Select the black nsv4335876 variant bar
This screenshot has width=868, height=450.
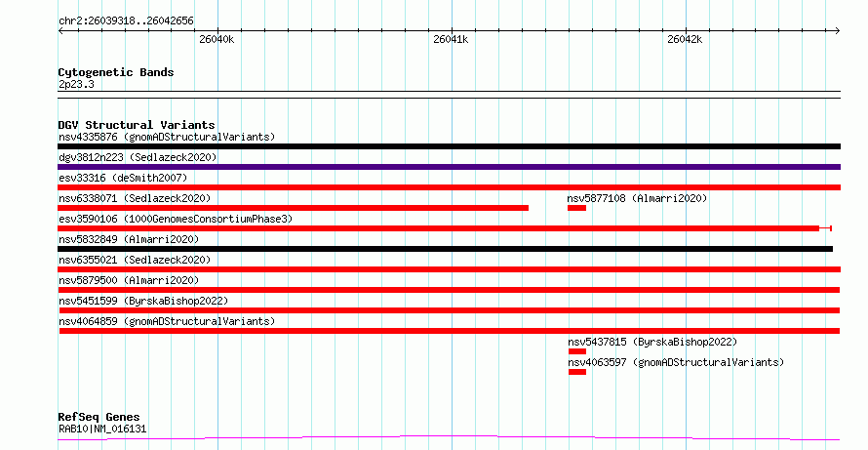(449, 146)
